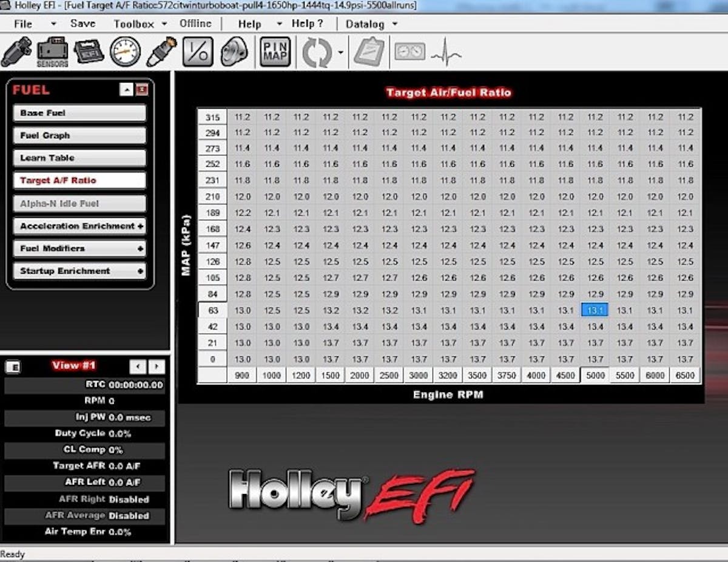Go to next view using right arrow
728x562 pixels.
tap(157, 367)
